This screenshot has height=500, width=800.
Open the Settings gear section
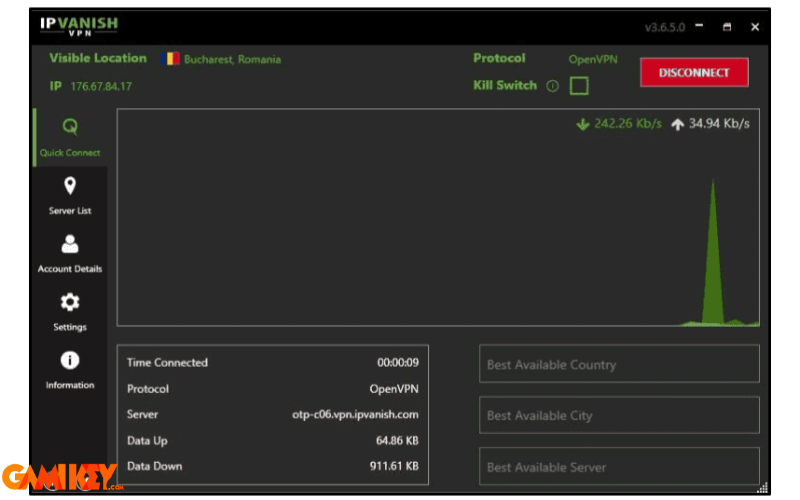[70, 312]
